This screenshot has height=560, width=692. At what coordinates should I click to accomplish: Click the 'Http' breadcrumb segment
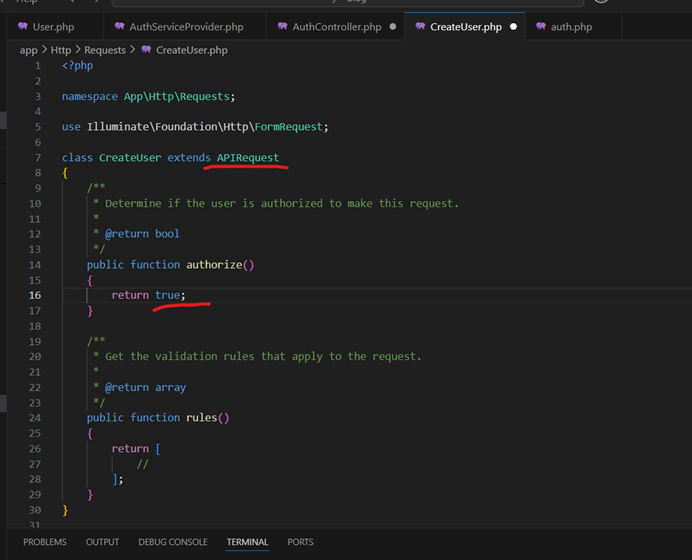pos(60,50)
